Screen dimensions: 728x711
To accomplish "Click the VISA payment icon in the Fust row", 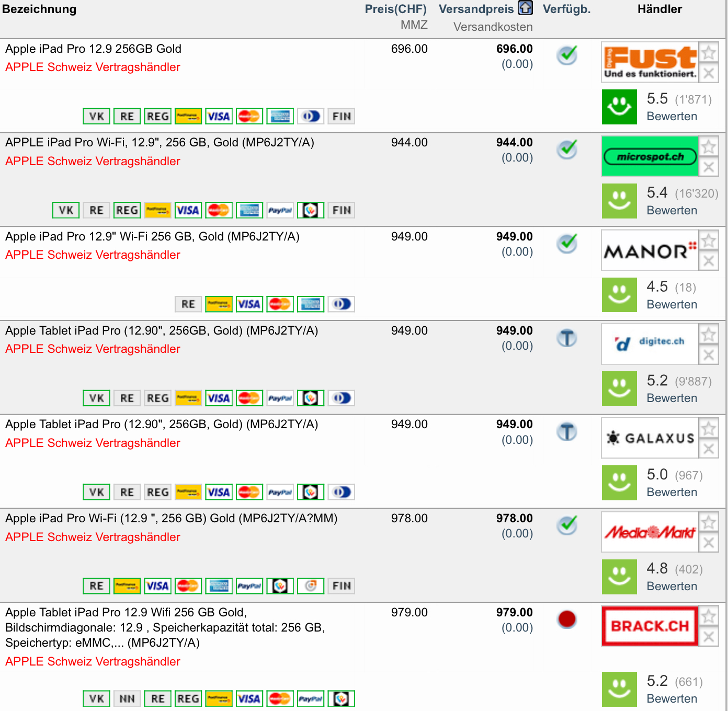I will (219, 116).
